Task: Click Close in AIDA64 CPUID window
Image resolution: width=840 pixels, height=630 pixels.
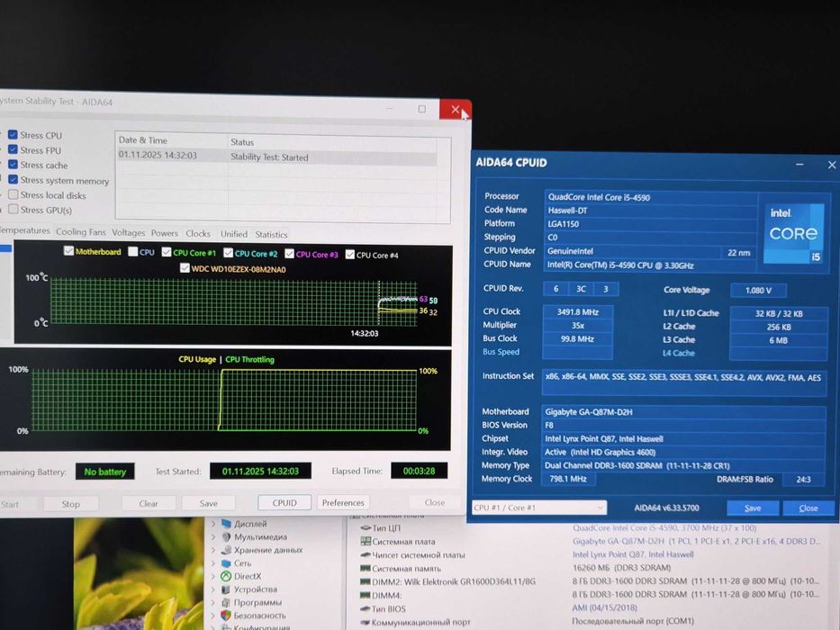Action: pyautogui.click(x=808, y=508)
